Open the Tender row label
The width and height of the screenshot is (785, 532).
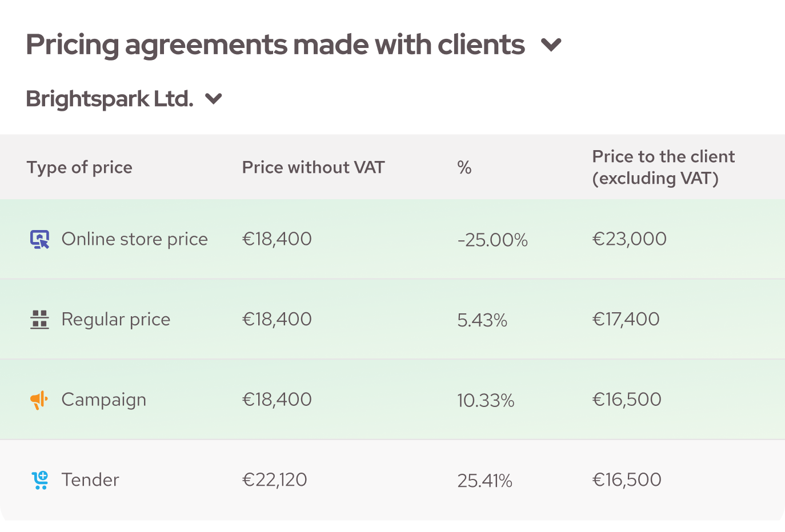coord(90,480)
